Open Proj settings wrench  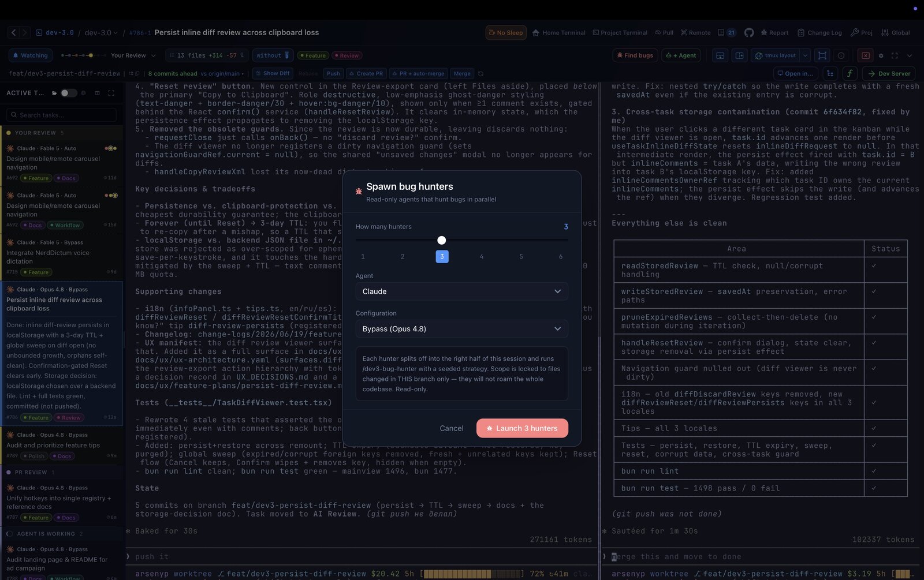(x=862, y=33)
